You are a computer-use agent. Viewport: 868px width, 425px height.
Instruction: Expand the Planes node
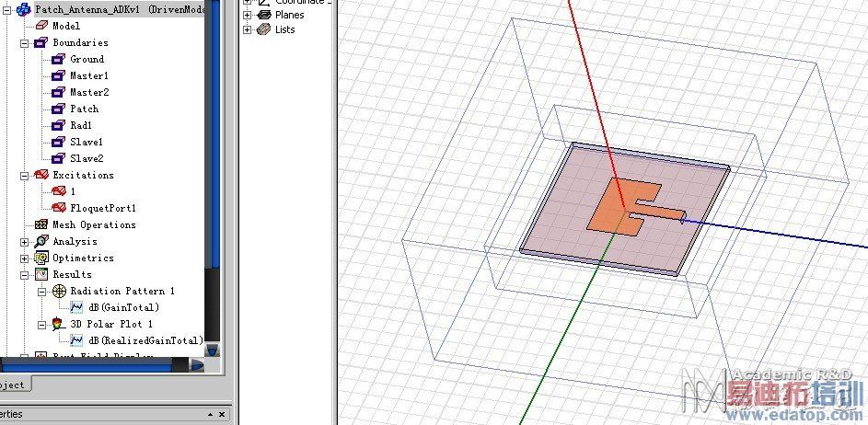point(248,15)
